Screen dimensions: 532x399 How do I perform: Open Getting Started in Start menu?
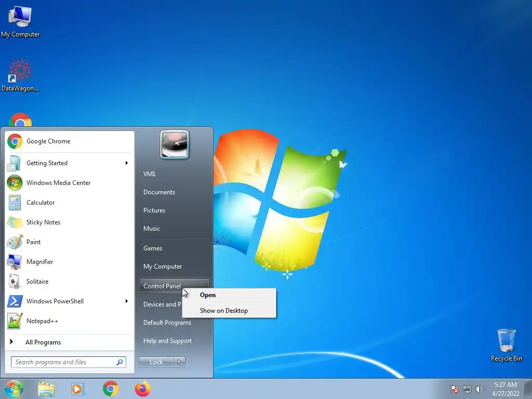click(x=70, y=163)
